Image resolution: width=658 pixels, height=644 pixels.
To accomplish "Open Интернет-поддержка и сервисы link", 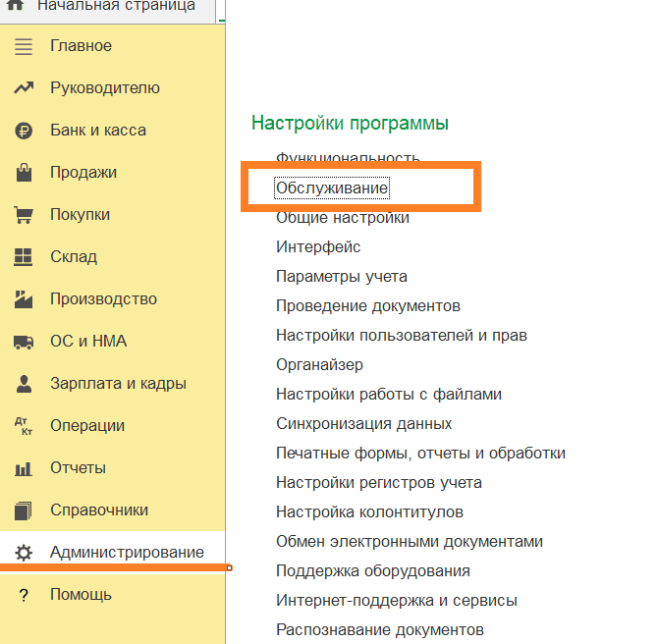I will tap(397, 601).
